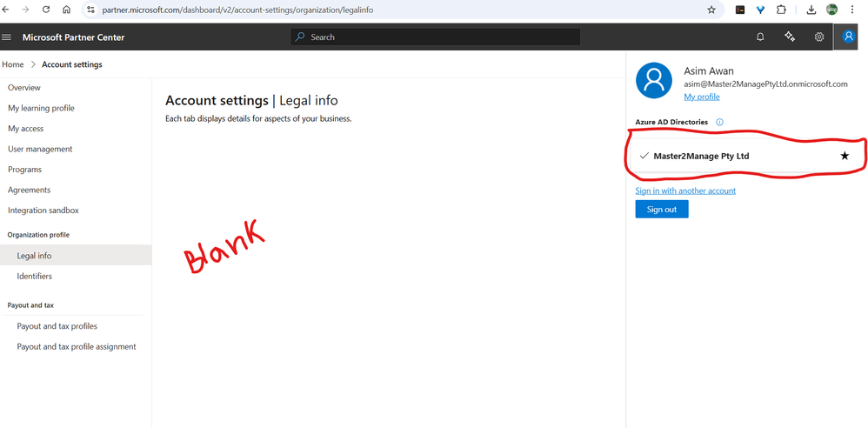Click Sign in with another account
868x428 pixels.
pos(685,191)
